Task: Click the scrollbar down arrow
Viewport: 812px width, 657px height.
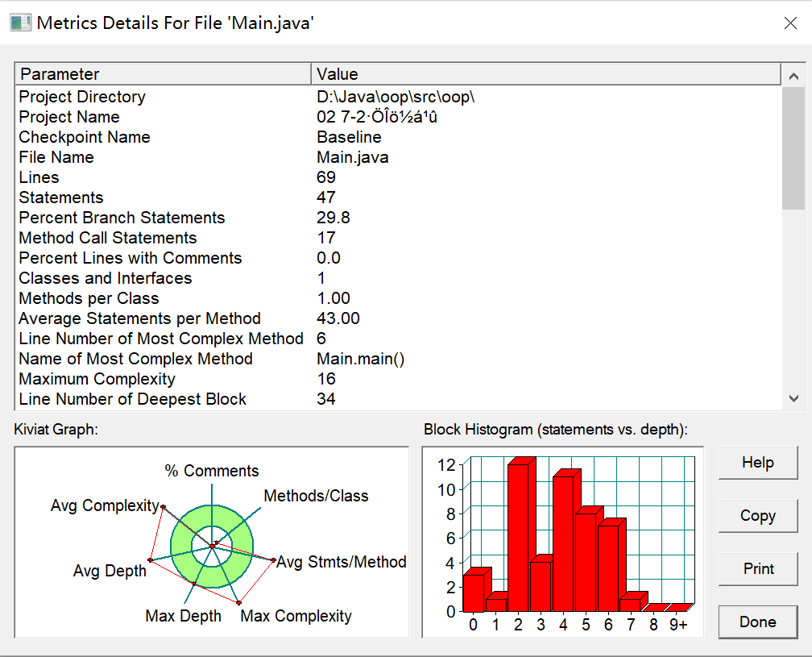Action: pyautogui.click(x=793, y=398)
